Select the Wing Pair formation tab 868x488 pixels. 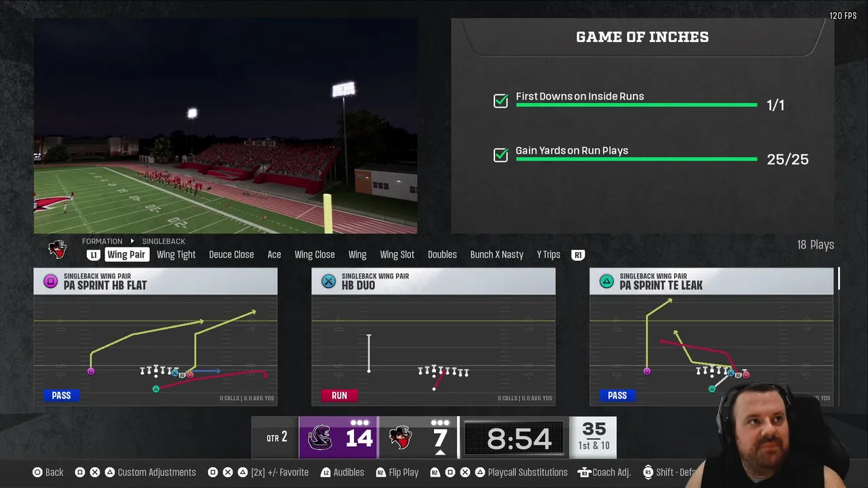126,255
